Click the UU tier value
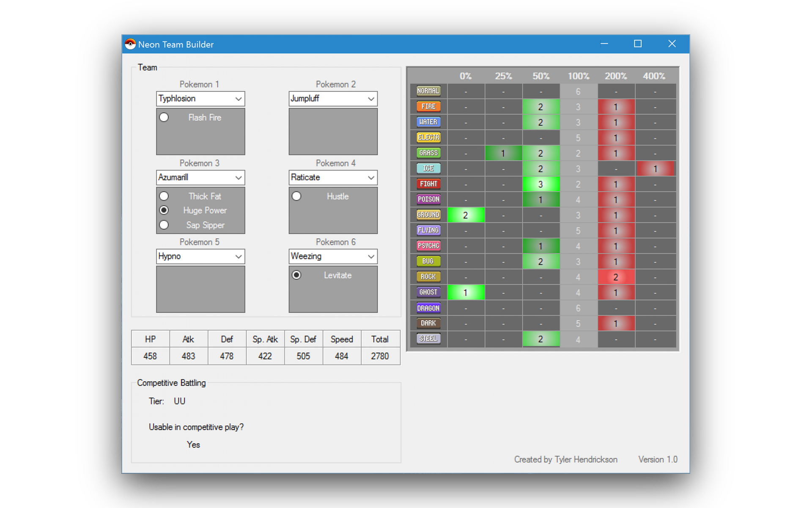 [x=180, y=401]
